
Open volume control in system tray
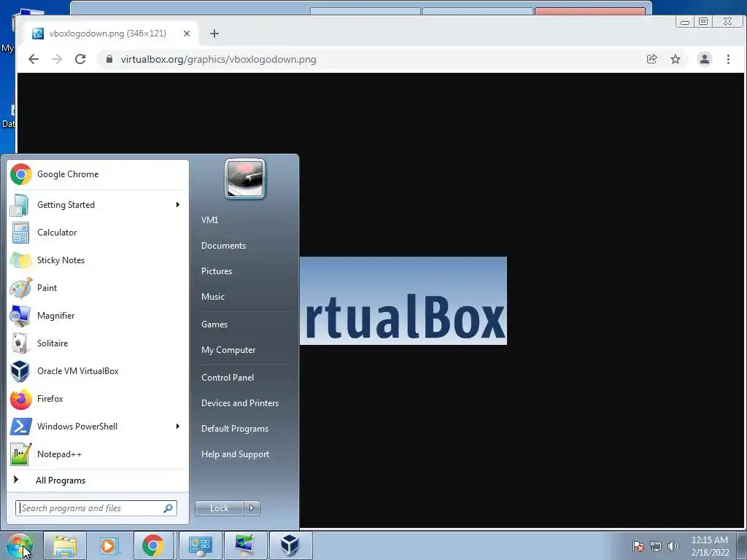(x=673, y=546)
